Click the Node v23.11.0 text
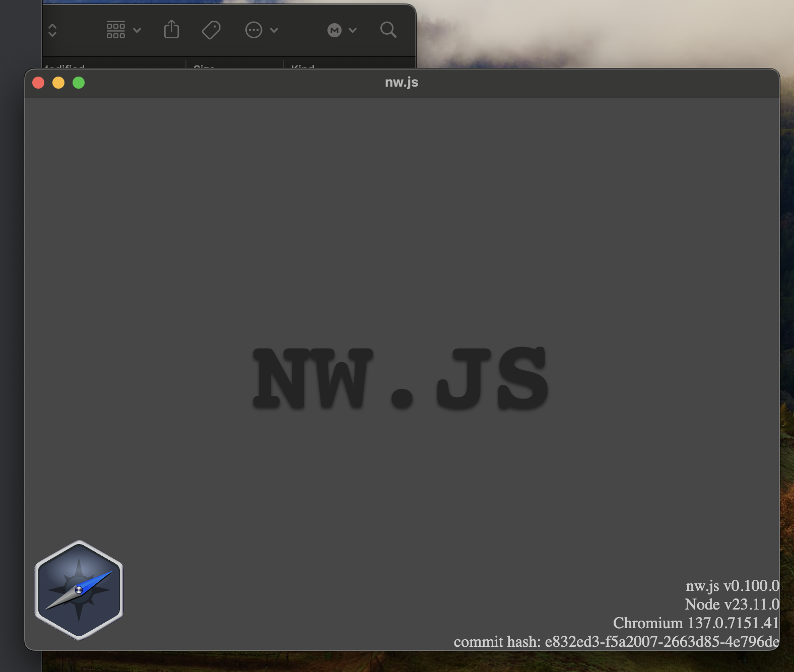Viewport: 794px width, 672px height. pos(732,604)
